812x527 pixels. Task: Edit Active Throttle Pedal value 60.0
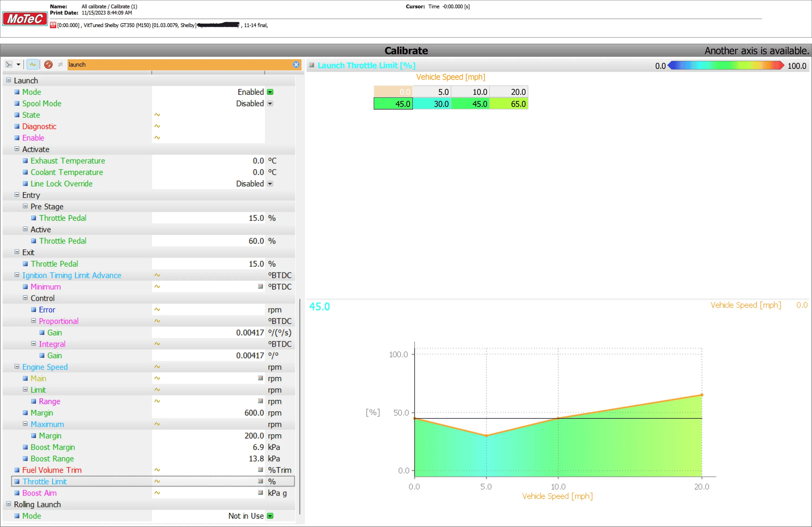point(208,241)
